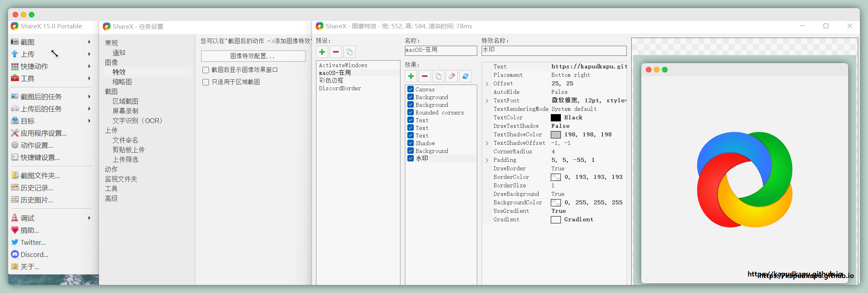
Task: Add a new effect with the green plus
Action: (x=411, y=76)
